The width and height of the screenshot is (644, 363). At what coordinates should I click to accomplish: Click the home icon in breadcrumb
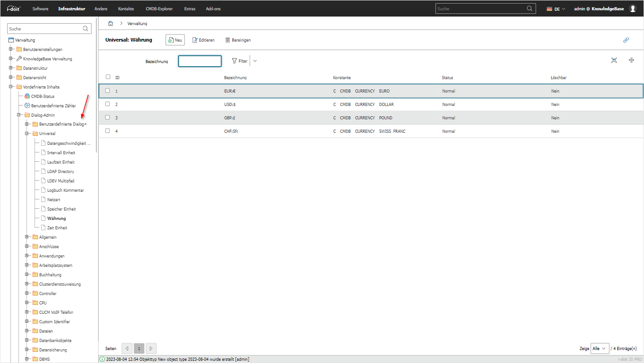click(x=110, y=23)
